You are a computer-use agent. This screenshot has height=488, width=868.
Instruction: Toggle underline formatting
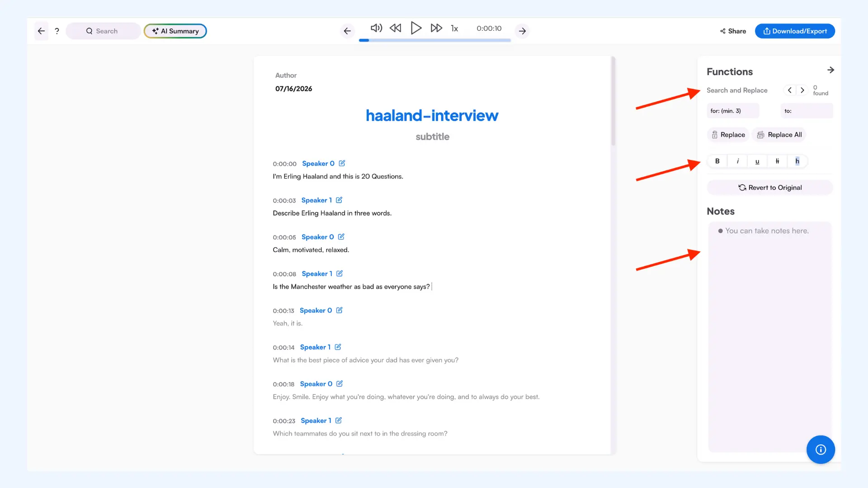point(757,161)
